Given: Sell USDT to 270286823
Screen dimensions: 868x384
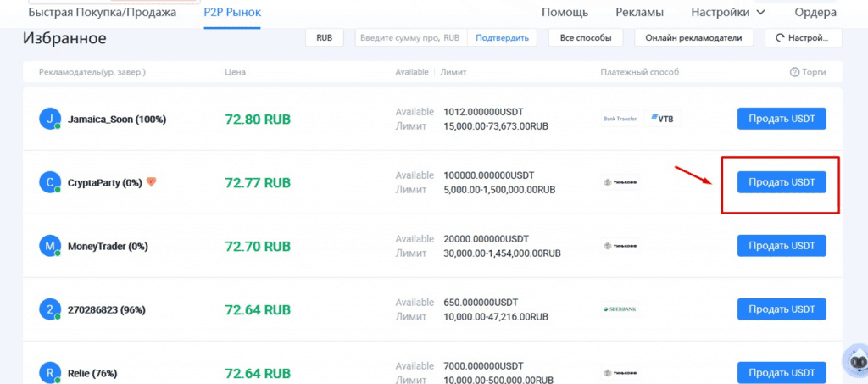Looking at the screenshot, I should (782, 309).
